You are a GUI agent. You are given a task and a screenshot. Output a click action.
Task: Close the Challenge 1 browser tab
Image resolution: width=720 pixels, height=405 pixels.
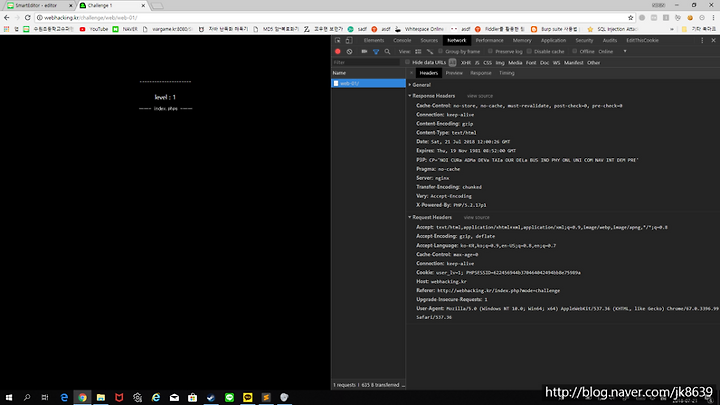click(143, 6)
